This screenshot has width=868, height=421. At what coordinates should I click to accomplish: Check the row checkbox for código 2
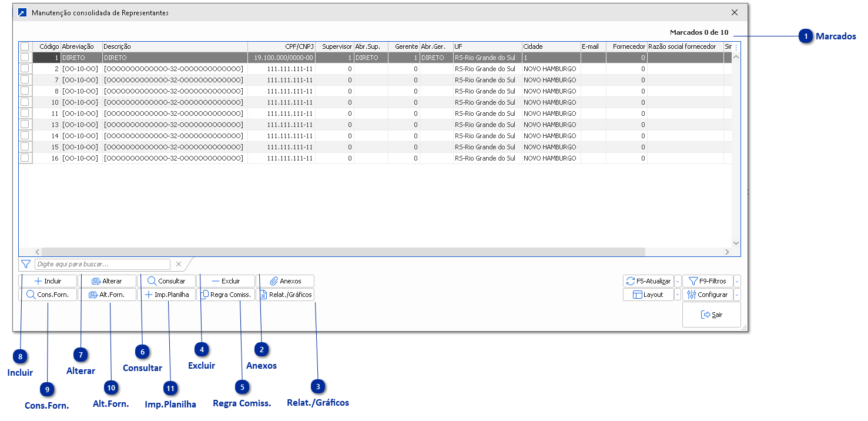pos(25,69)
